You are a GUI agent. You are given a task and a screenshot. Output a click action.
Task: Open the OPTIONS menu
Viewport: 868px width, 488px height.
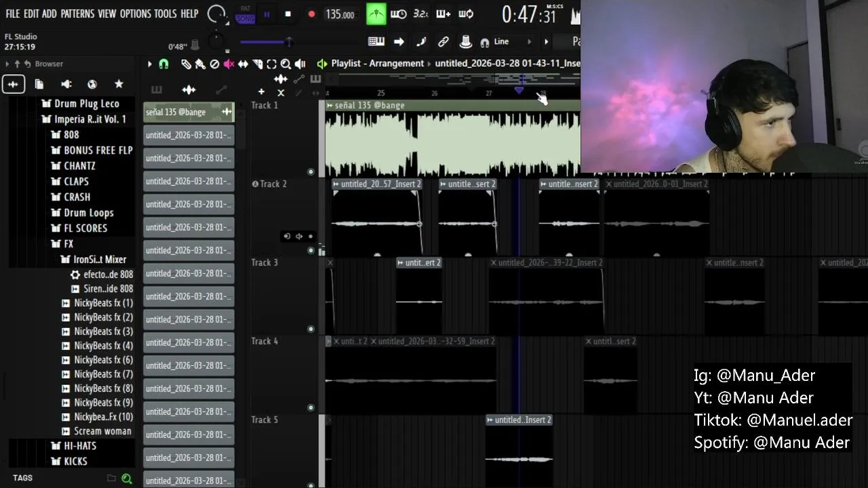click(135, 14)
